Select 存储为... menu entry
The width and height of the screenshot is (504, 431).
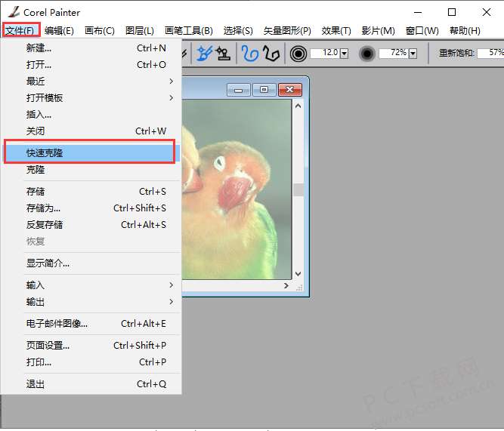[91, 208]
